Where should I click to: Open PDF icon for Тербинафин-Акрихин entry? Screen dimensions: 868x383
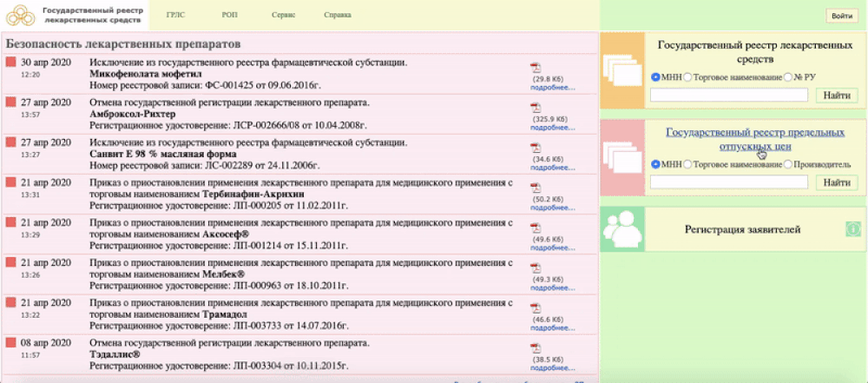coord(536,188)
